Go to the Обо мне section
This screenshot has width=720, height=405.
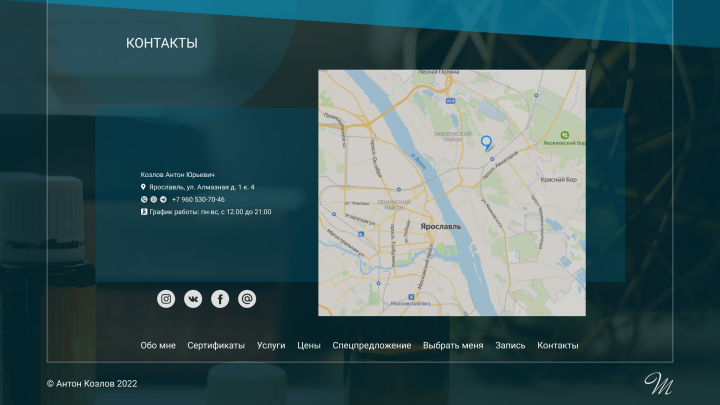pyautogui.click(x=158, y=345)
